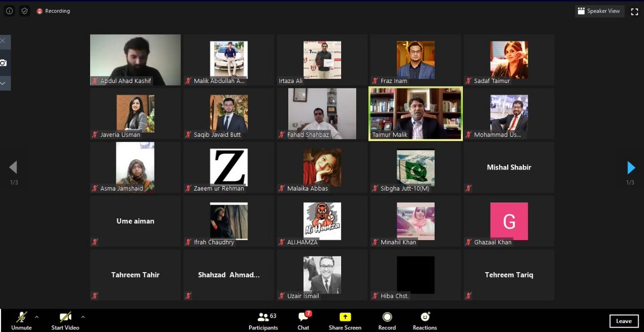Screen dimensions: 644x332
Task: Unmute the microphone
Action: [x=21, y=320]
